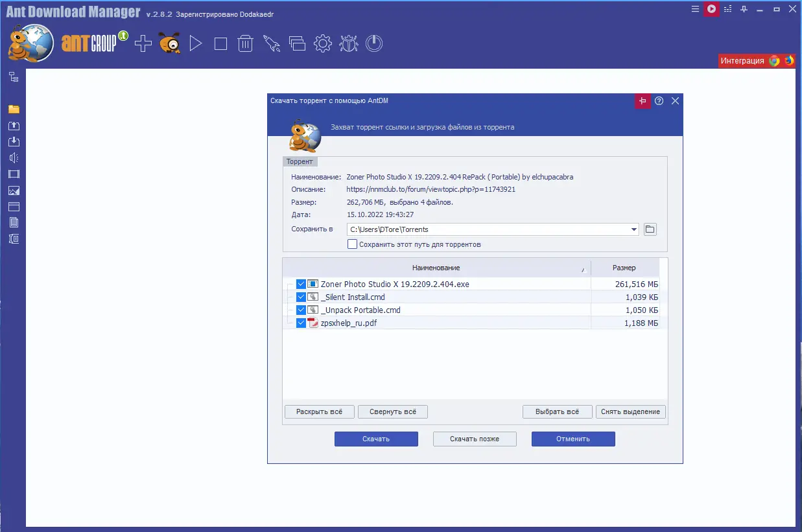Click the ant with globe application logo
This screenshot has height=532, width=802.
[30, 42]
